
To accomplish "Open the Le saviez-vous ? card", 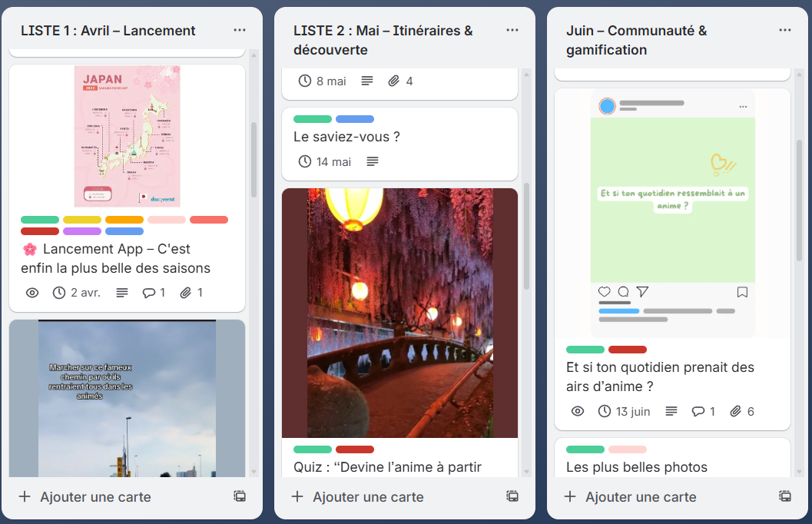I will pyautogui.click(x=346, y=137).
